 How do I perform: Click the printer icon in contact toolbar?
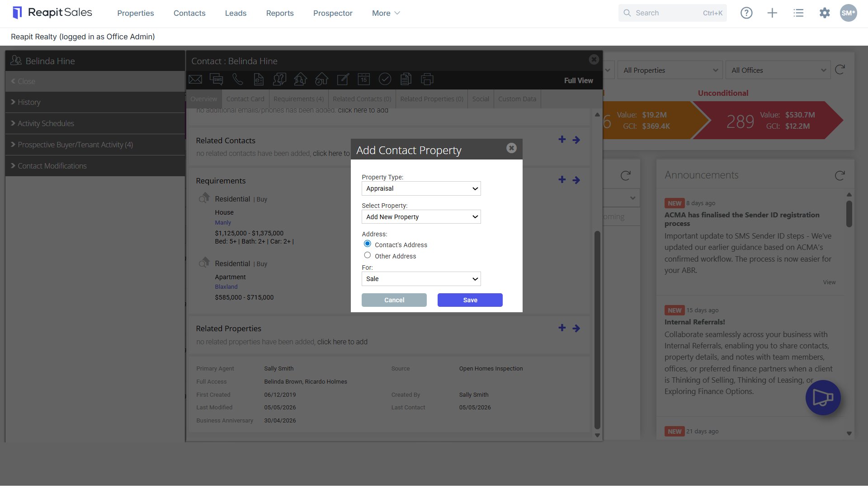coord(427,80)
